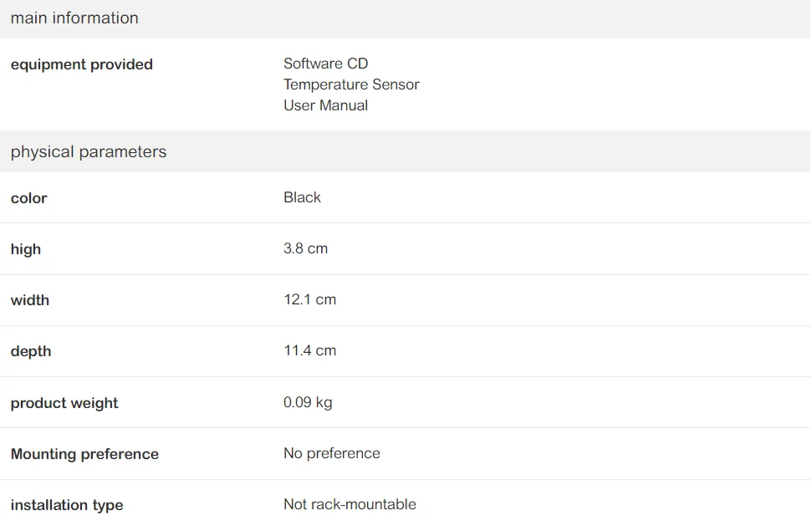Select the 3.8 cm height value
The image size is (812, 526).
tap(305, 248)
